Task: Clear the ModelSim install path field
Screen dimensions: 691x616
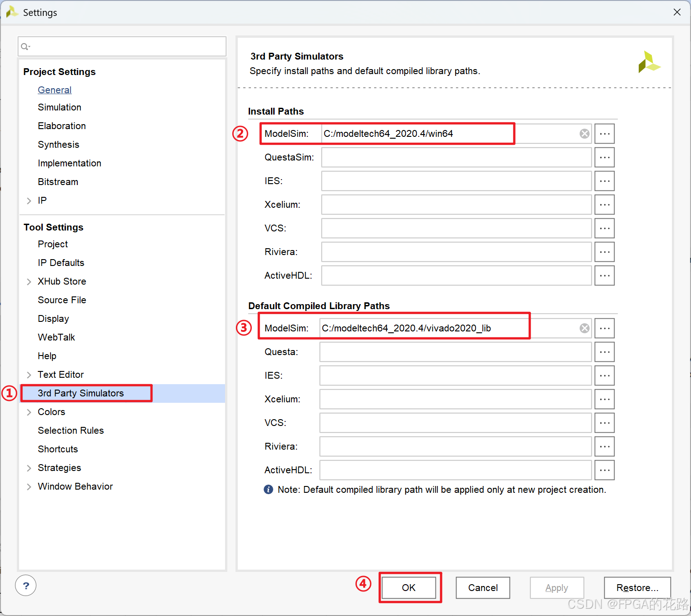Action: 585,134
